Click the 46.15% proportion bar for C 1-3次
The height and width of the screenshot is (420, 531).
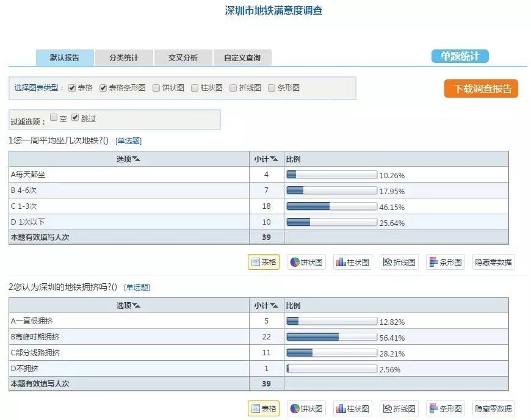click(x=332, y=206)
